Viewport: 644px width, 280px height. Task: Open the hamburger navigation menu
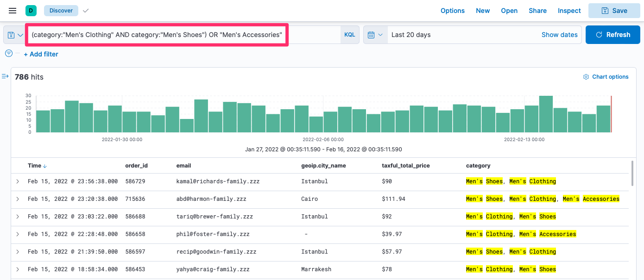[x=13, y=11]
